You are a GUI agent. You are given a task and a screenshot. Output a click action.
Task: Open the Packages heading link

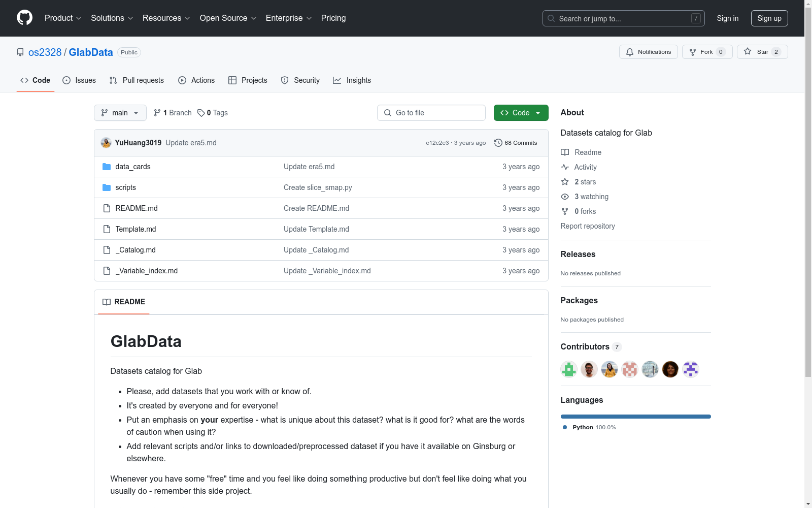pyautogui.click(x=579, y=300)
